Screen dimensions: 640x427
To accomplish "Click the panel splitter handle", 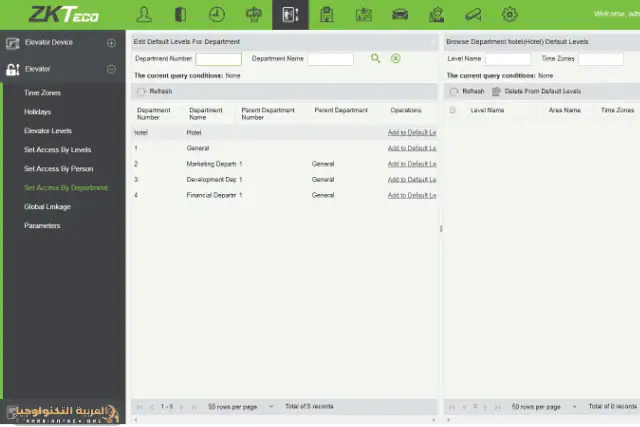I will [441, 229].
